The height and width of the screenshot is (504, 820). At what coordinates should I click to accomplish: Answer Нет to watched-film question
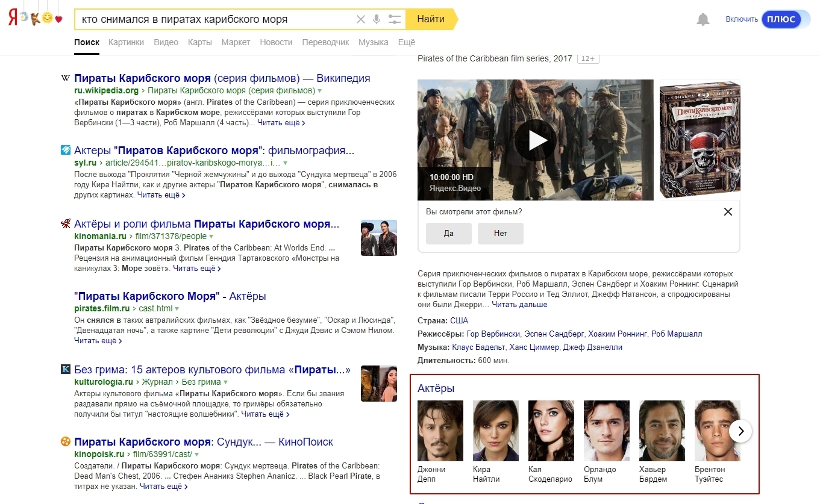pyautogui.click(x=501, y=234)
